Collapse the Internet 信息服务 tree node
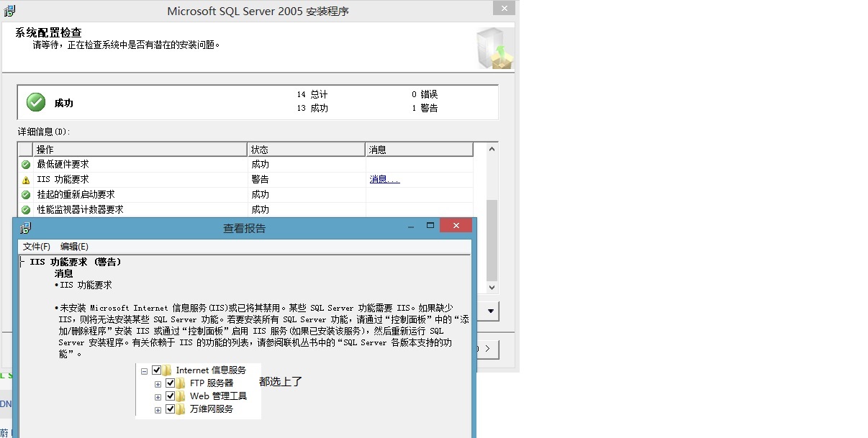Viewport: 868px width, 438px height. pyautogui.click(x=145, y=370)
